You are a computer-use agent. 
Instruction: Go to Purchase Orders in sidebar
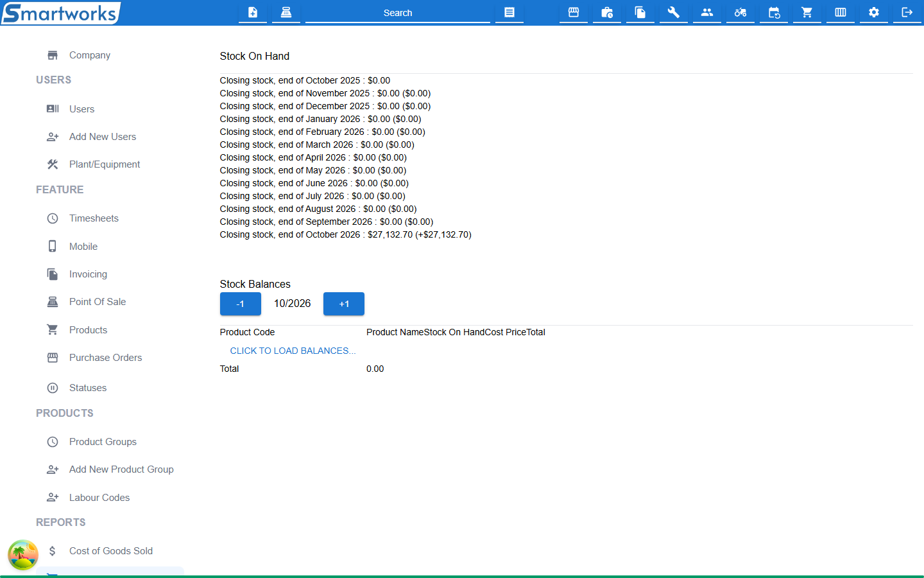coord(110,358)
